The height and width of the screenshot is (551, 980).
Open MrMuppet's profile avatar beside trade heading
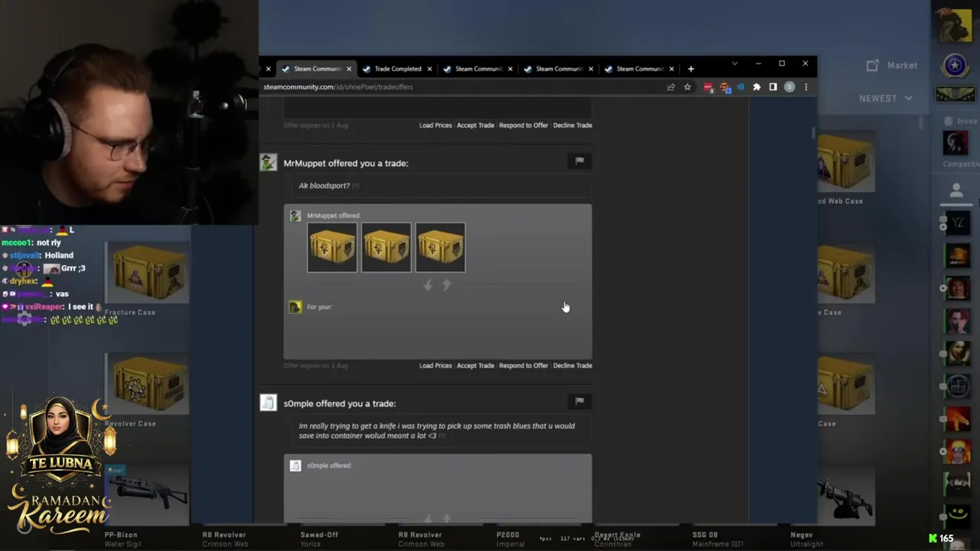coord(268,162)
